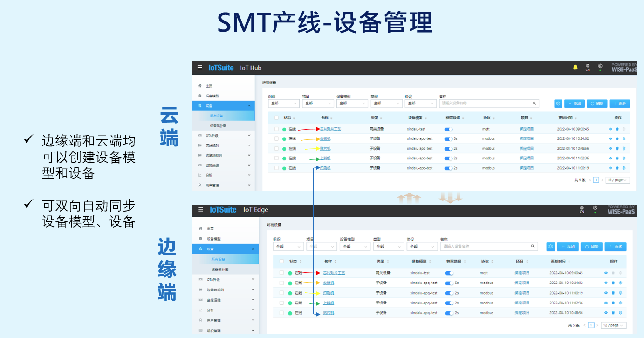Open 绑定项目 link for 上料机 in IoT Hub

click(527, 159)
